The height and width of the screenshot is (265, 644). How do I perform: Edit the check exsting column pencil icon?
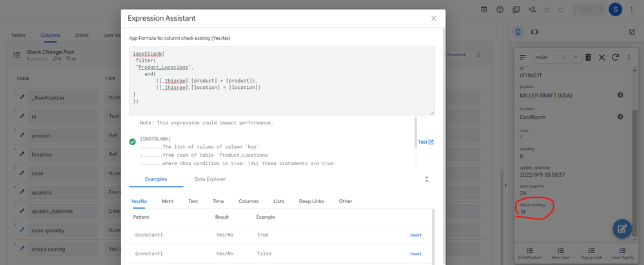[x=22, y=249]
